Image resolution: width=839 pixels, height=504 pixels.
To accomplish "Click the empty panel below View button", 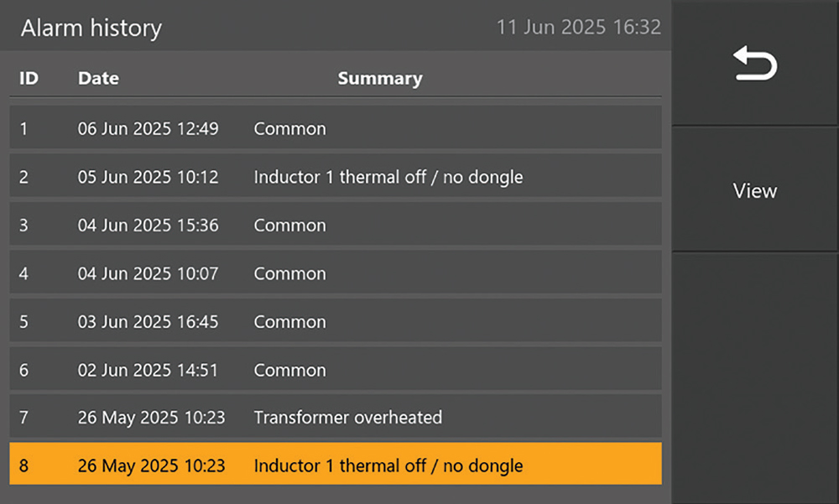I will (x=755, y=377).
